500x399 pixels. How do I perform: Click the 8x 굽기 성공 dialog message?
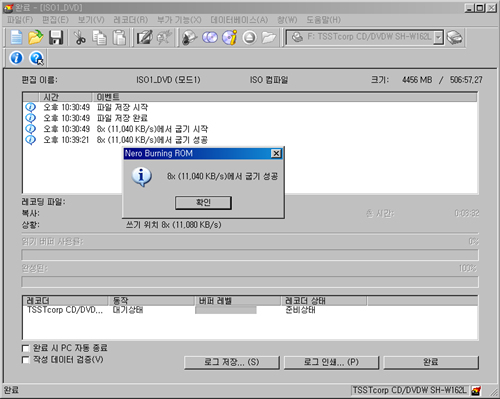point(222,176)
